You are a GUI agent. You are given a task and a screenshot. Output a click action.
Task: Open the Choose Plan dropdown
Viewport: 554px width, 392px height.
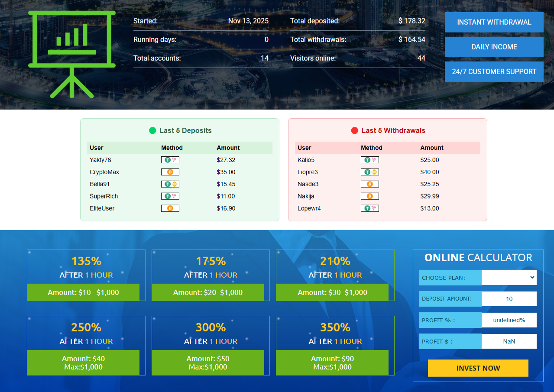(509, 278)
